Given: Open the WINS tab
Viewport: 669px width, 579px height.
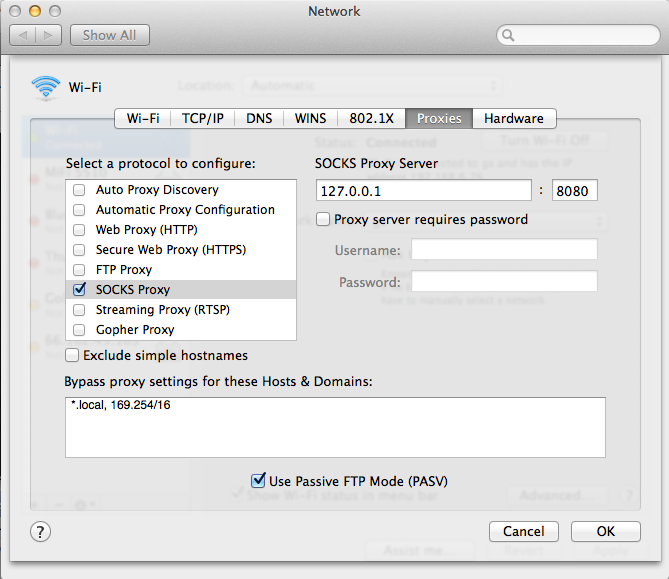Looking at the screenshot, I should pyautogui.click(x=310, y=118).
